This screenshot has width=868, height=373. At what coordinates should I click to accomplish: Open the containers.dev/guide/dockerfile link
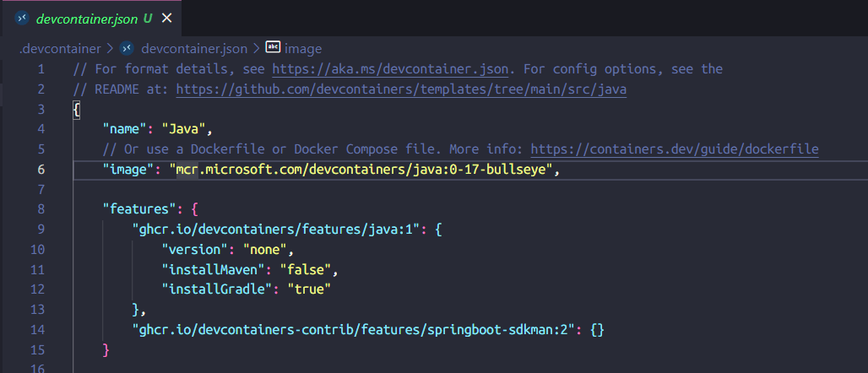(675, 149)
